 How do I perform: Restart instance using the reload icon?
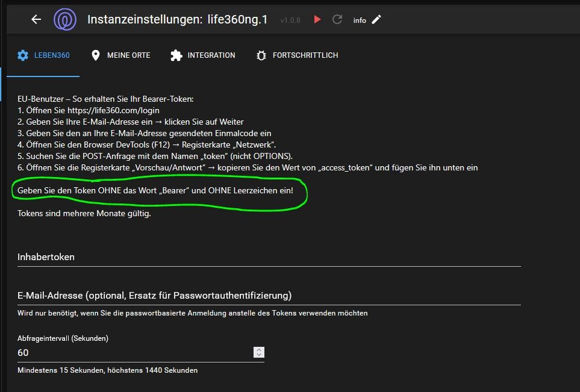[x=337, y=19]
